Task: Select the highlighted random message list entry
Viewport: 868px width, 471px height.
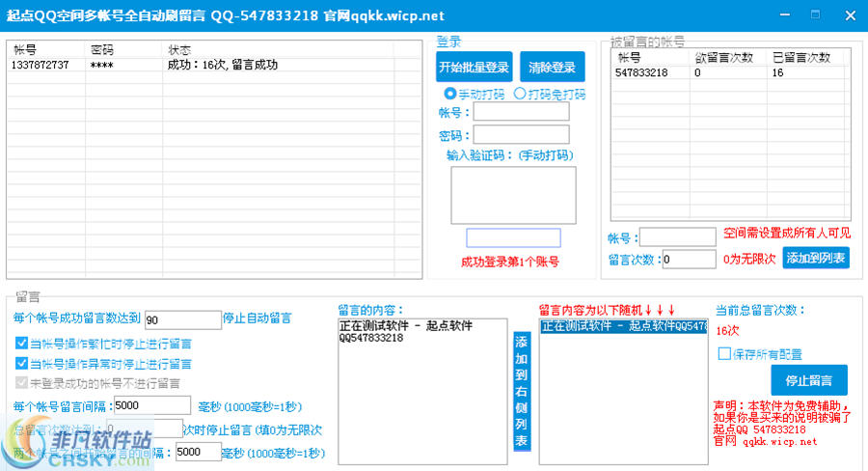Action: click(x=623, y=326)
